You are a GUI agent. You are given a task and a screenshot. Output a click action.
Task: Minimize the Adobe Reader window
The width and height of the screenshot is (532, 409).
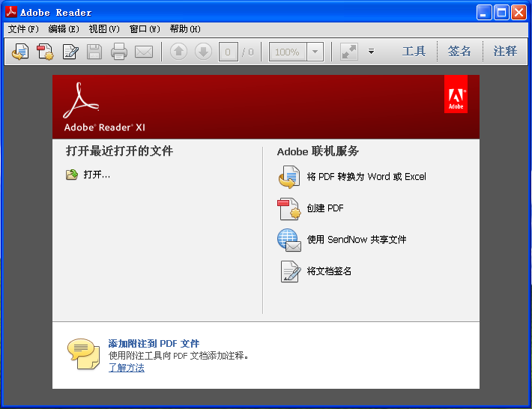tap(484, 13)
